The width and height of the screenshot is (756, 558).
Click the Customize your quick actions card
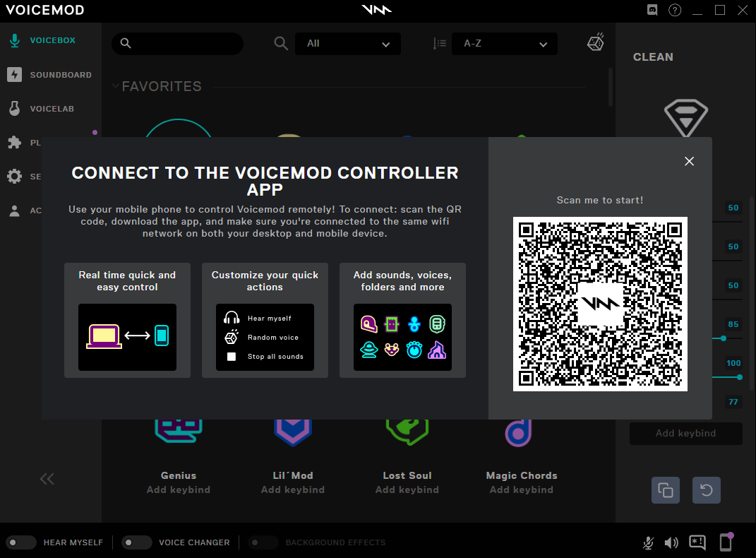click(x=265, y=320)
